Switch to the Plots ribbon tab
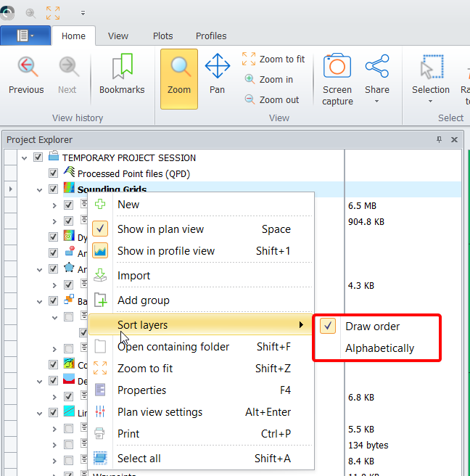The width and height of the screenshot is (470, 476). 162,36
